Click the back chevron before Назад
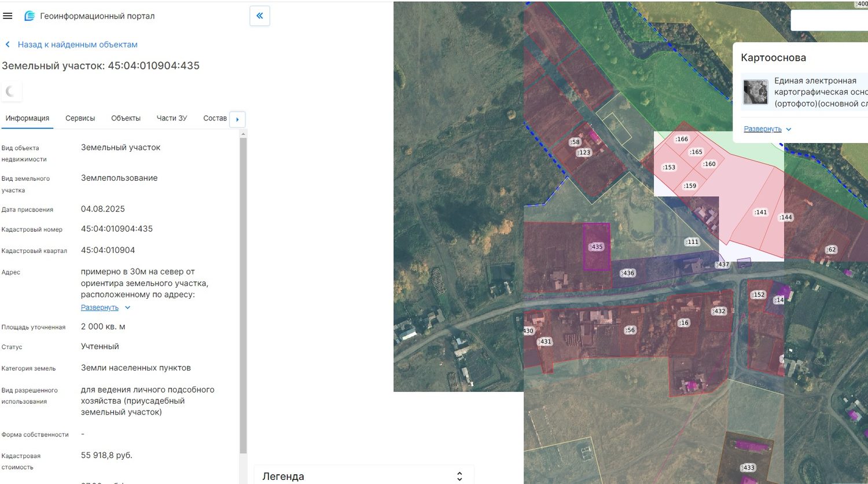 8,45
